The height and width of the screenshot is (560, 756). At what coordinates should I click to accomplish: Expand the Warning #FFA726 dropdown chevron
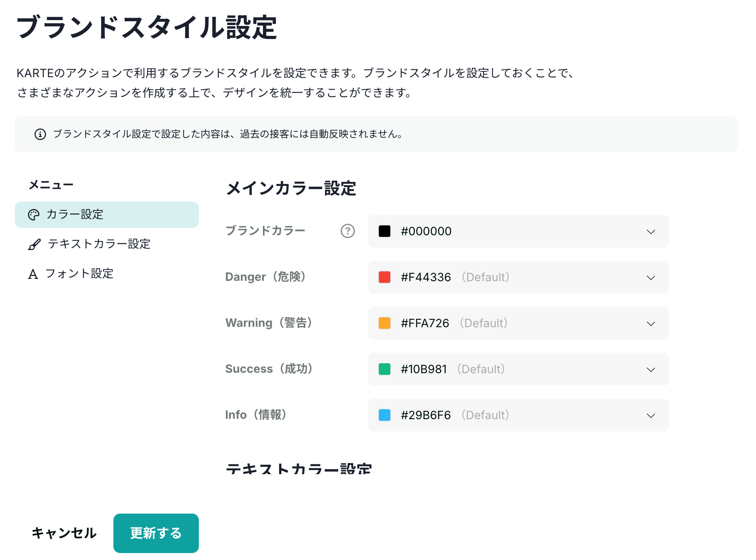coord(651,324)
